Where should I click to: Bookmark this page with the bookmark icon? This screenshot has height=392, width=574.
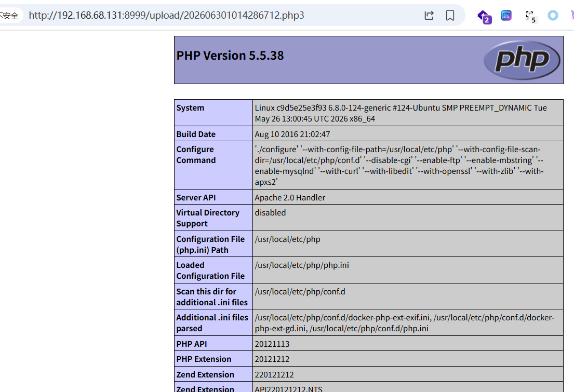point(450,16)
